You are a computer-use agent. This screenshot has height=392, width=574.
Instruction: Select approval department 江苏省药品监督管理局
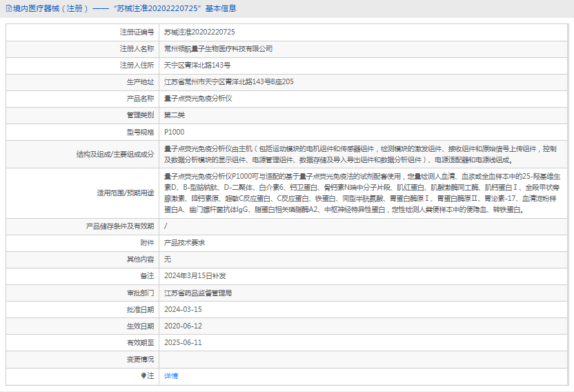(x=198, y=293)
